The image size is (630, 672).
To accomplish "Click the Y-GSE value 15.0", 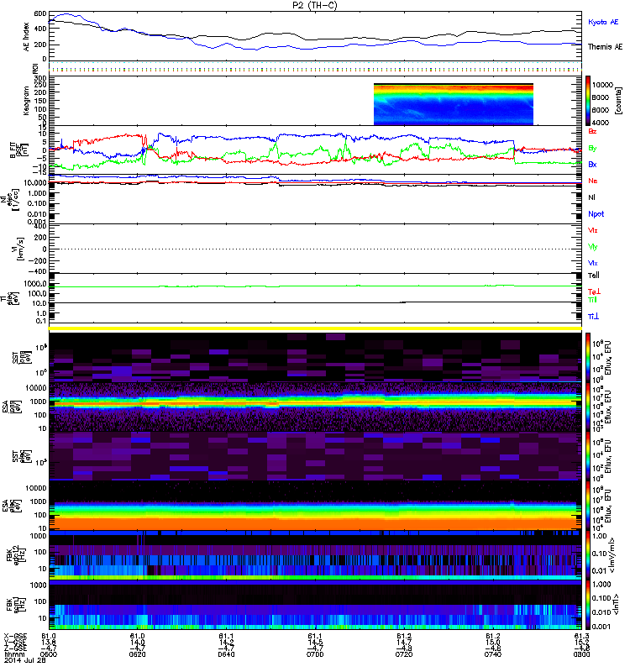I will coord(493,642).
